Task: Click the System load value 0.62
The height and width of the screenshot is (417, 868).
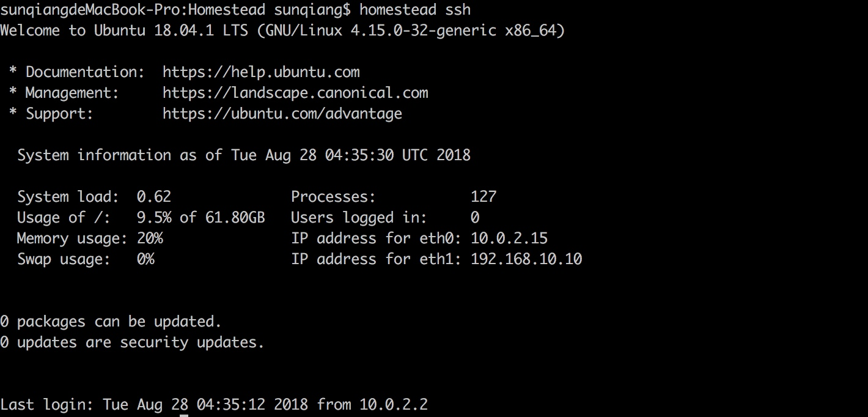Action: pyautogui.click(x=154, y=197)
